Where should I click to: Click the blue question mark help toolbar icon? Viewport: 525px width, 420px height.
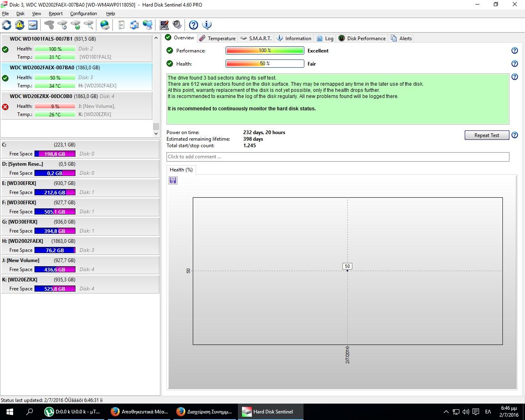tap(194, 25)
